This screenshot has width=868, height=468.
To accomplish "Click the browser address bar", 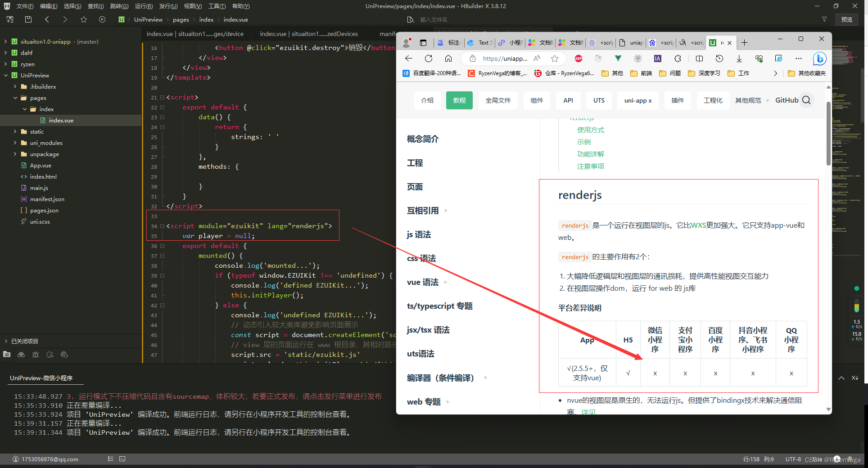I will coord(504,58).
